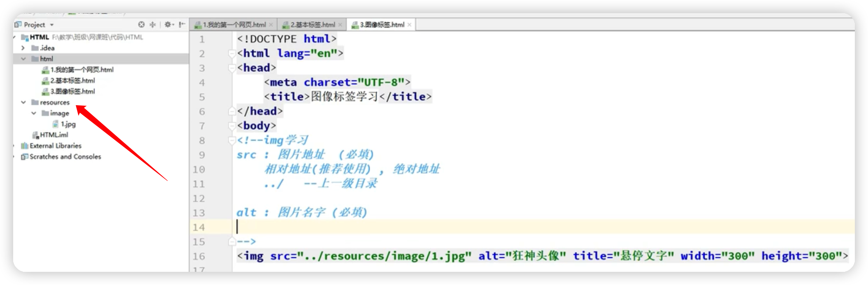Click the meta charset="UTF-8" line

click(x=337, y=82)
